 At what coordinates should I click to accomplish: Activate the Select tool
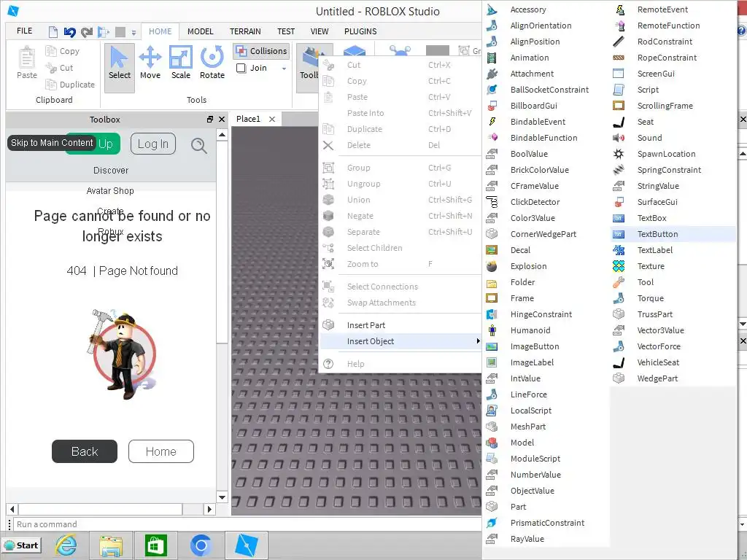point(119,68)
